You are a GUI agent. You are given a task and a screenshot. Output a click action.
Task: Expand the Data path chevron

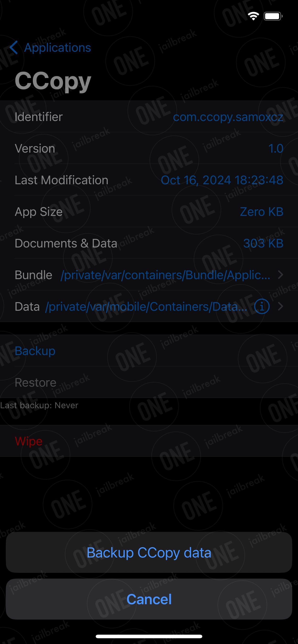coord(280,306)
